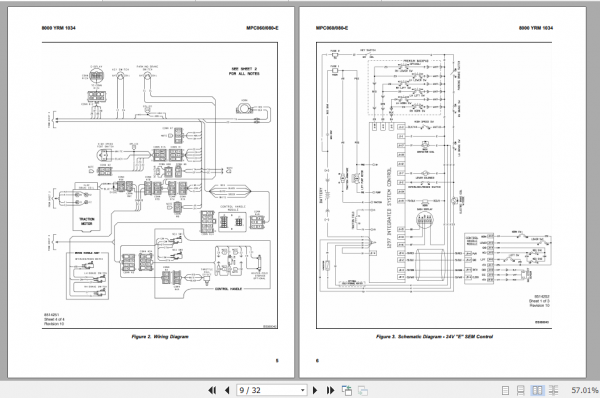This screenshot has width=600, height=398.
Task: Click the BATTERY label in schematic
Action: tap(321, 196)
